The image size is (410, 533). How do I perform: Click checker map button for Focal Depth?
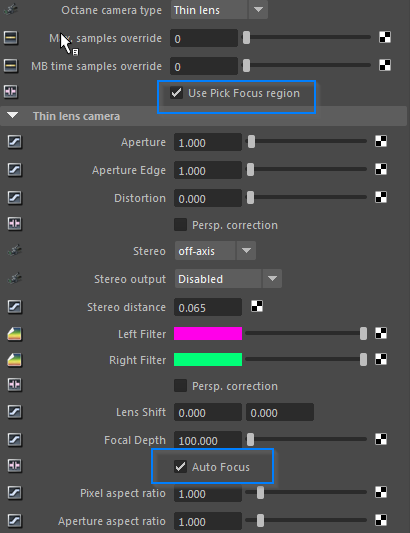(x=381, y=439)
